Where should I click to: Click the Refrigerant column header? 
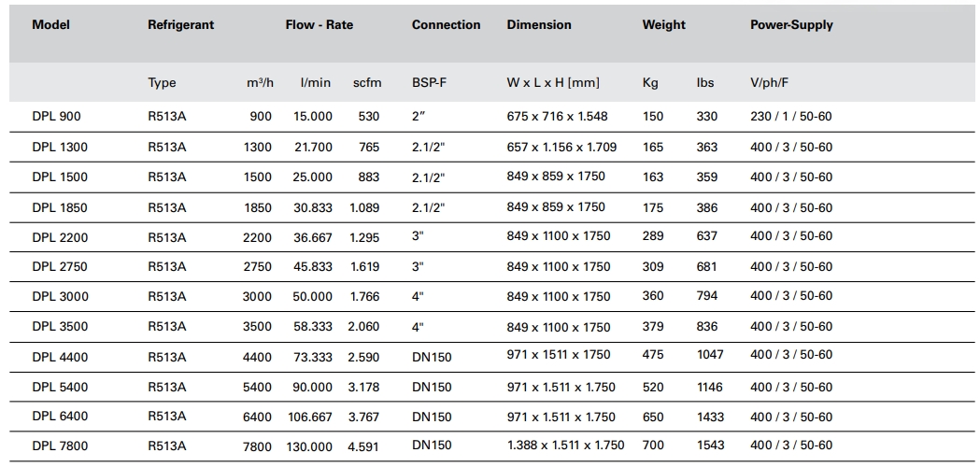180,25
